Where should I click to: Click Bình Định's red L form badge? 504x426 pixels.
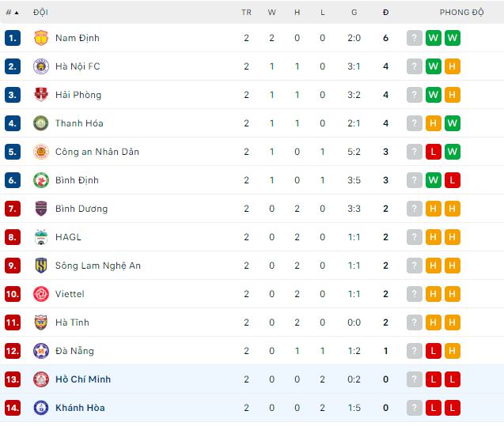click(453, 180)
